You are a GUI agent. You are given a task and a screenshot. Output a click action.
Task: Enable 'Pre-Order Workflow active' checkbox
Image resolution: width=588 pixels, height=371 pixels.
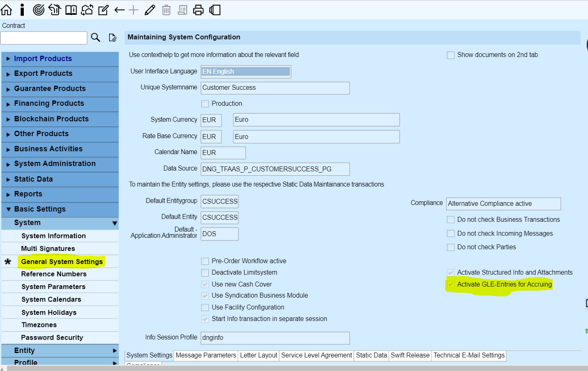(x=205, y=261)
